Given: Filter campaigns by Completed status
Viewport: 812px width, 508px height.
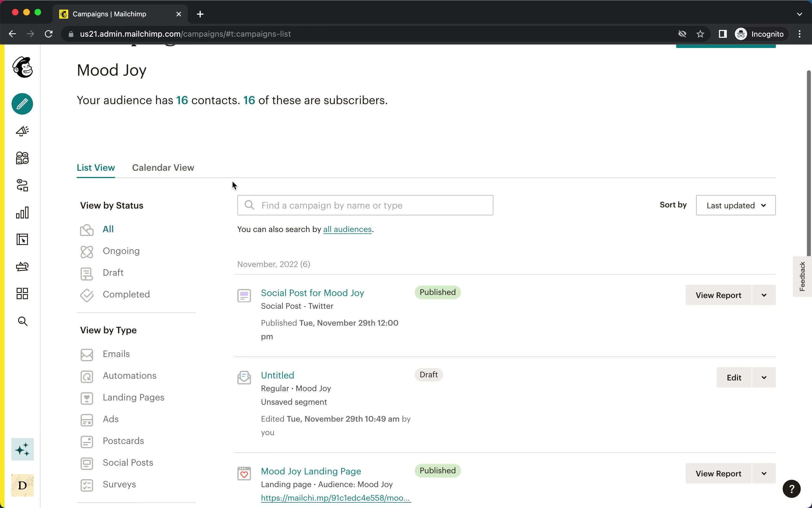Looking at the screenshot, I should tap(126, 294).
